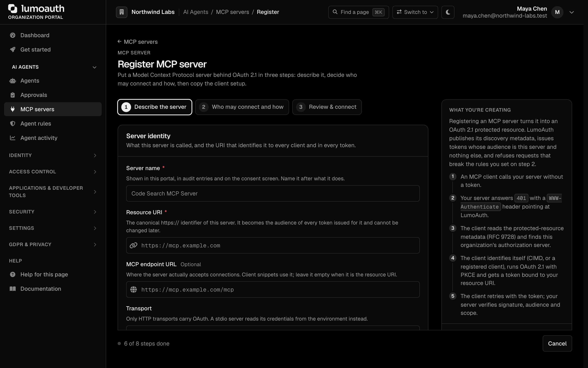Click the link icon in Resource URI field

[133, 245]
